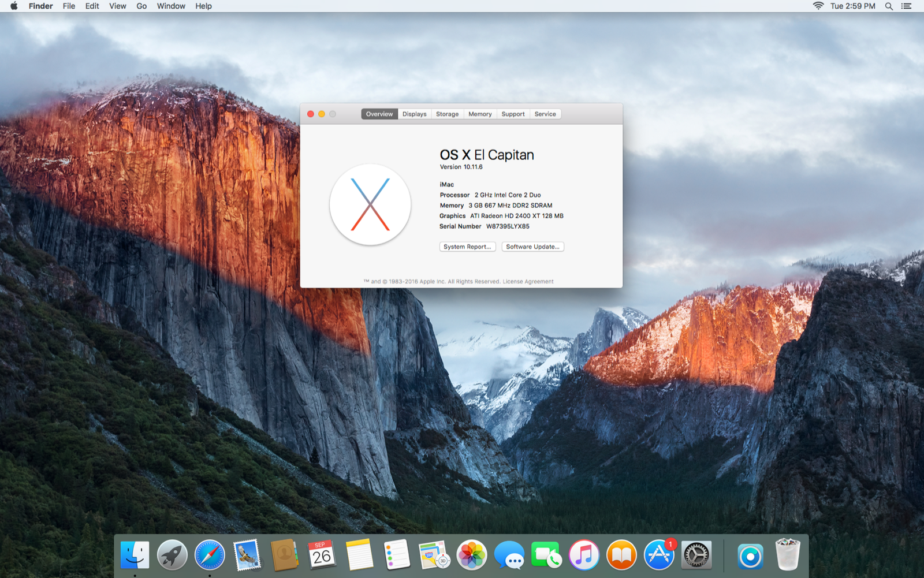Image resolution: width=924 pixels, height=578 pixels.
Task: Run Software Update
Action: (x=532, y=247)
